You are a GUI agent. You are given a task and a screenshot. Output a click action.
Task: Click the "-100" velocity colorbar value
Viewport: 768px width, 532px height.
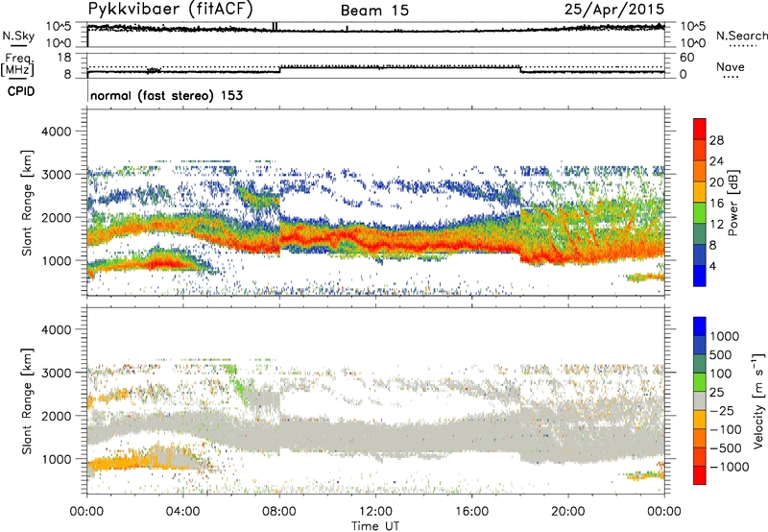726,429
